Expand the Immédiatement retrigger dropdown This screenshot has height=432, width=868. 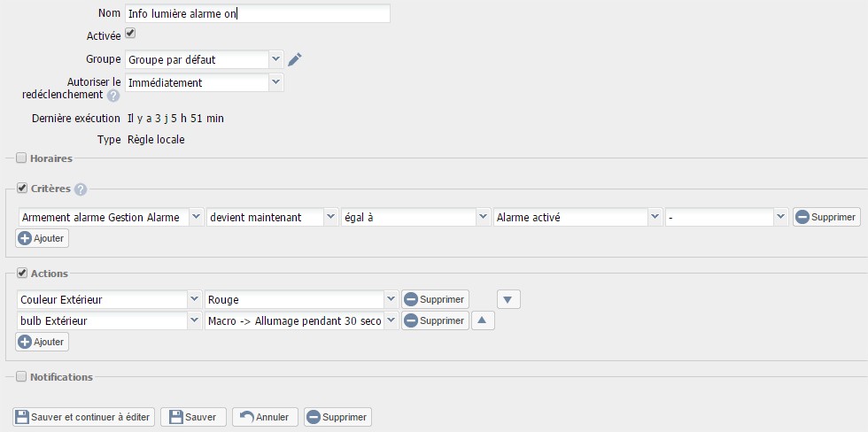pos(205,82)
